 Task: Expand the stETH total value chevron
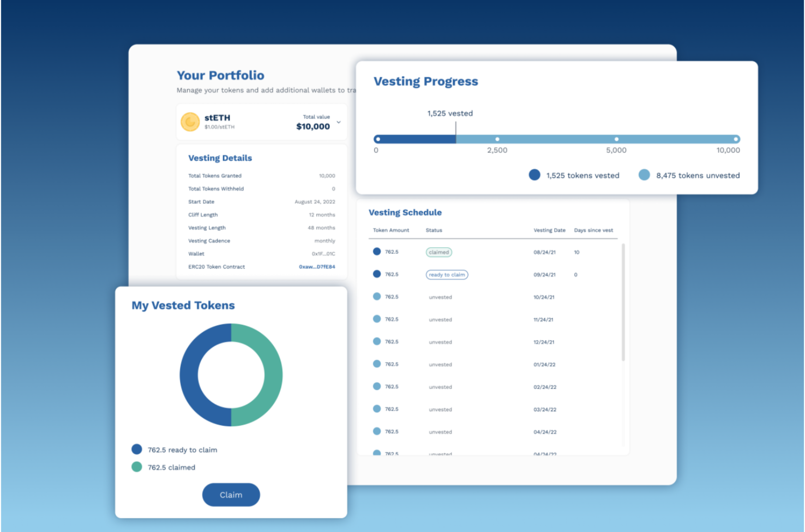[x=338, y=122]
